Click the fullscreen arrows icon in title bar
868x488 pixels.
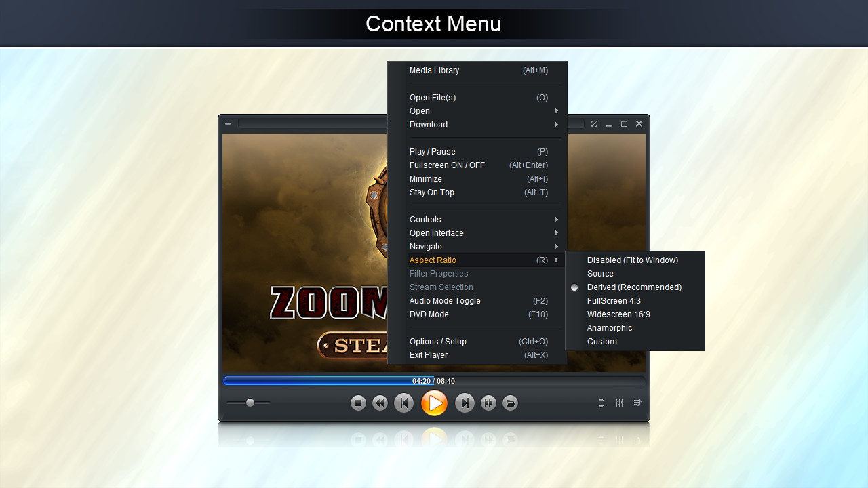(594, 124)
